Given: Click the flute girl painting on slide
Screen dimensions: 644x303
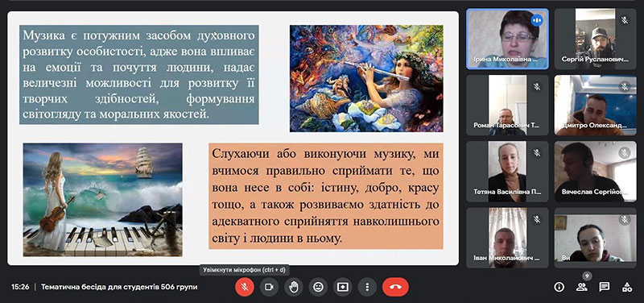Looking at the screenshot, I should coord(366,78).
